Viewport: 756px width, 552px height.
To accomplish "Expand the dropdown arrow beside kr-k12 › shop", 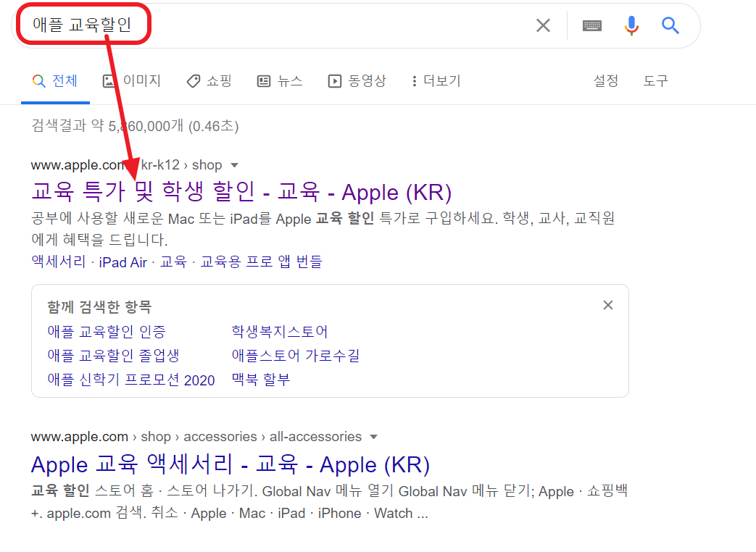I will [234, 165].
